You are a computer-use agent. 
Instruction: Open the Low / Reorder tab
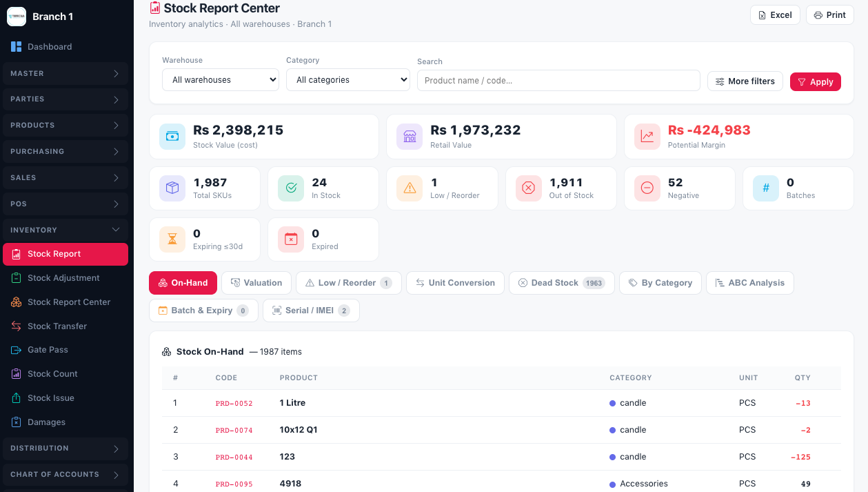click(x=349, y=283)
